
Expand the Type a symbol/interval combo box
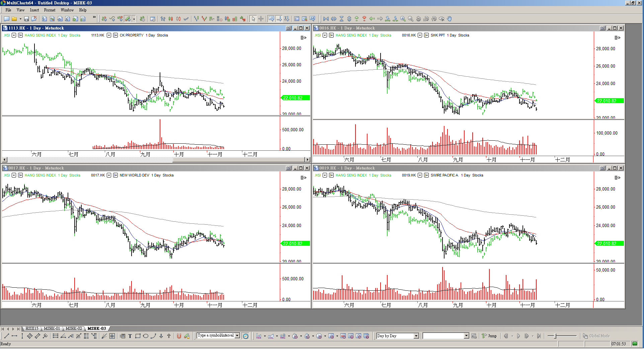click(x=237, y=336)
